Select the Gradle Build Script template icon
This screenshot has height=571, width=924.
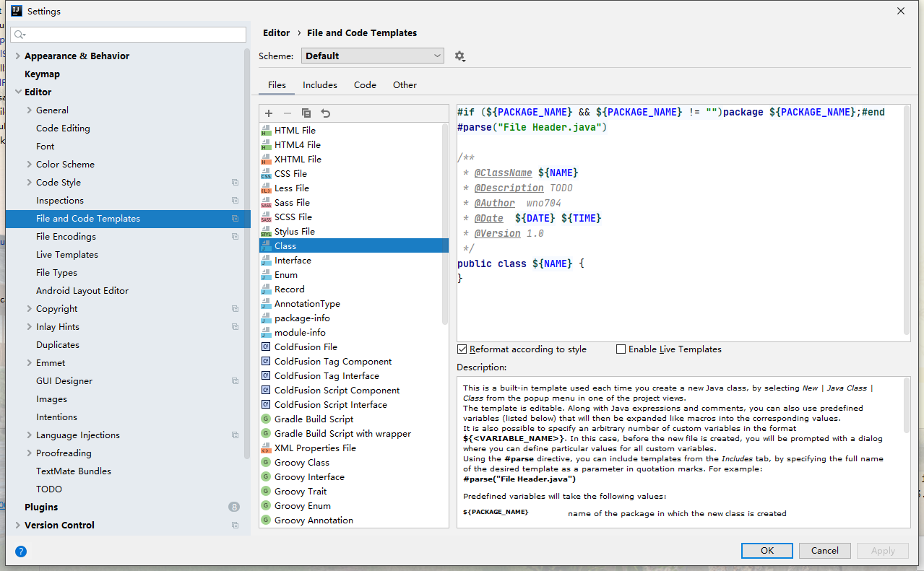pos(266,419)
